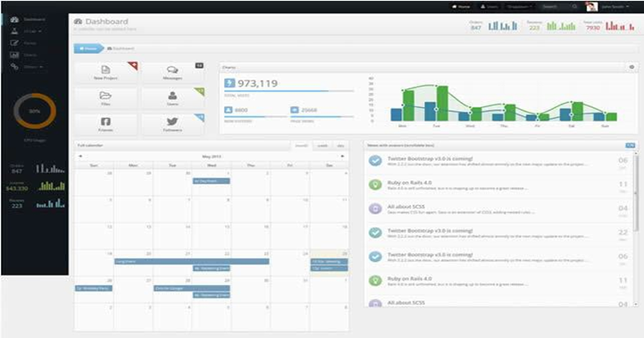The height and width of the screenshot is (338, 644).
Task: Click the news box vertical scrollbar
Action: (x=636, y=228)
